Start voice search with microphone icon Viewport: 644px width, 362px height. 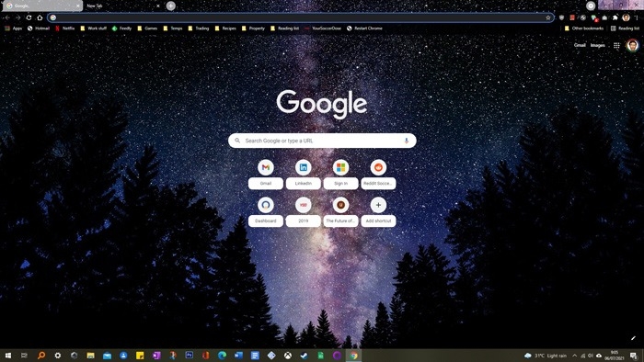click(x=407, y=141)
